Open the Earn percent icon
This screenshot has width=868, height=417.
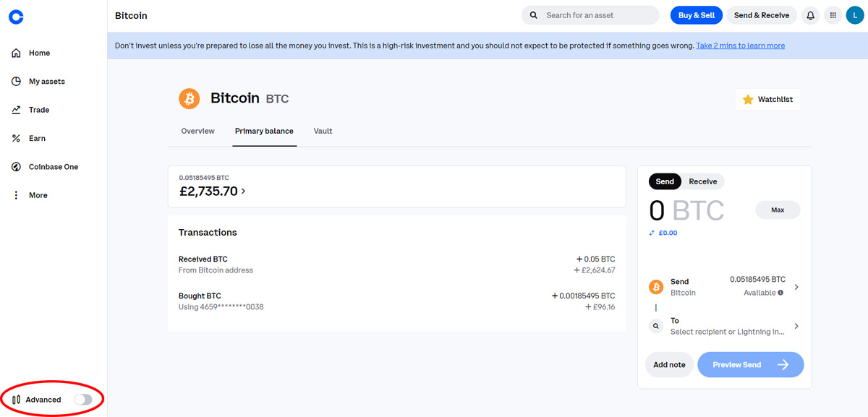16,138
